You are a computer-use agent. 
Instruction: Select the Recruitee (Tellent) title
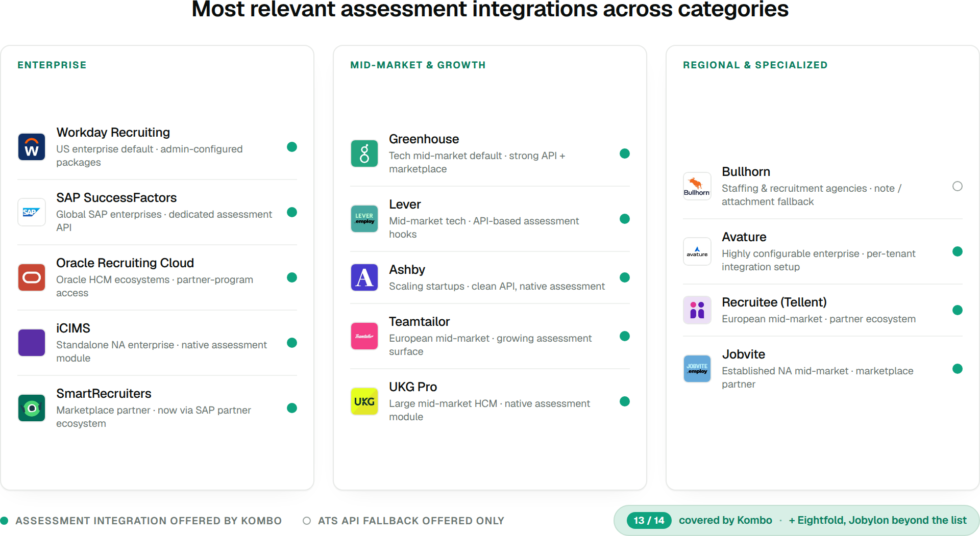tap(774, 302)
